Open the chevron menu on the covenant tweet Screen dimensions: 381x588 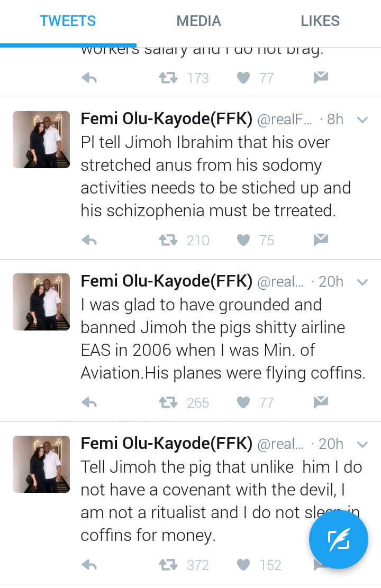tap(362, 445)
